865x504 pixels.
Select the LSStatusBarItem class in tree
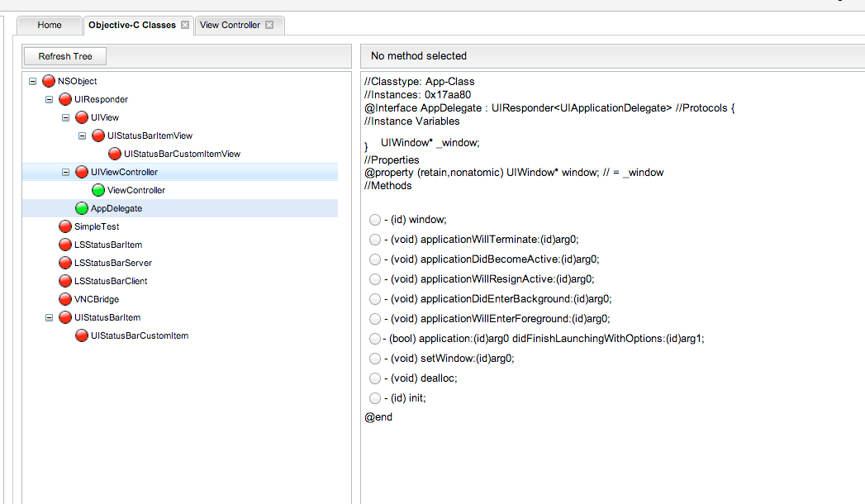(108, 245)
